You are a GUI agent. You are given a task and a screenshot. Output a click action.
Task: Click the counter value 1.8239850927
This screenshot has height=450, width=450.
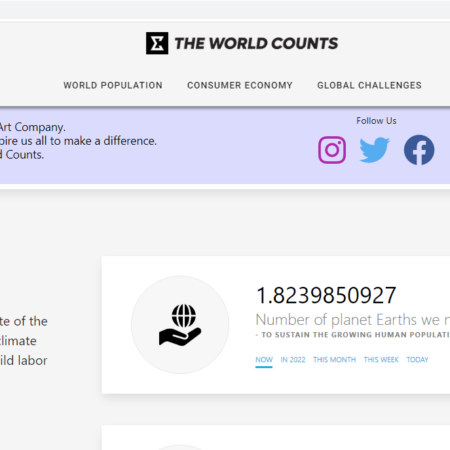tap(326, 296)
